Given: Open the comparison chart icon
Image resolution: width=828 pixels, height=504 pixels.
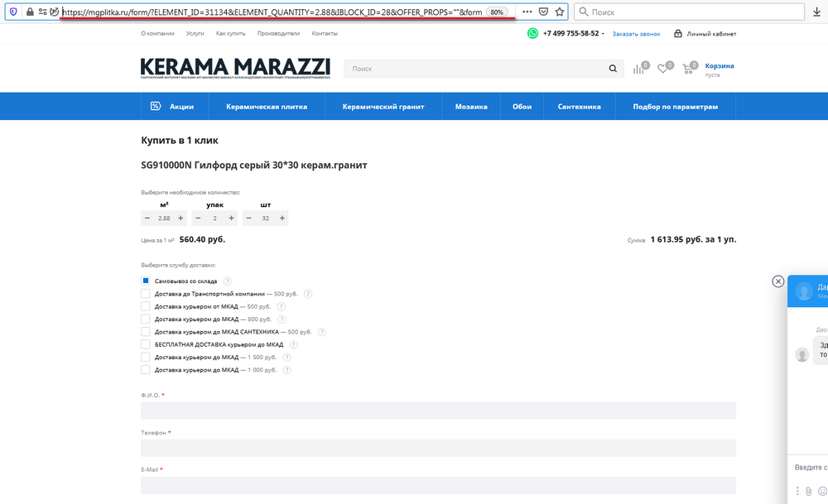Looking at the screenshot, I should pos(638,69).
